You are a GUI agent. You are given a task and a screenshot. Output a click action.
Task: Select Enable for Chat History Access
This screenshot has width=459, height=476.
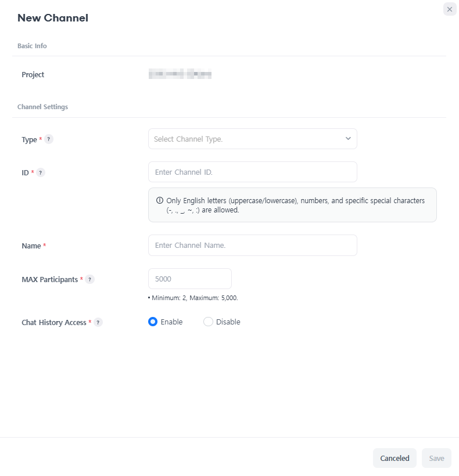pos(153,322)
